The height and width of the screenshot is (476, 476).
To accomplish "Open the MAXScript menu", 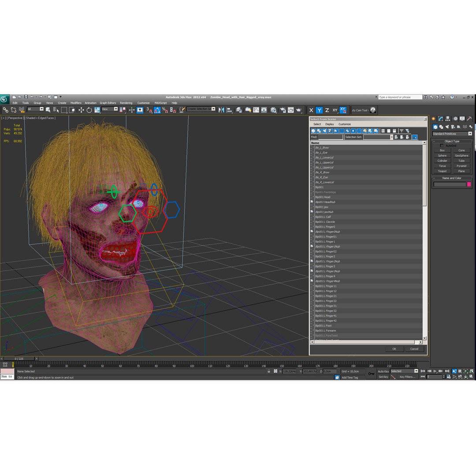I will (x=160, y=103).
